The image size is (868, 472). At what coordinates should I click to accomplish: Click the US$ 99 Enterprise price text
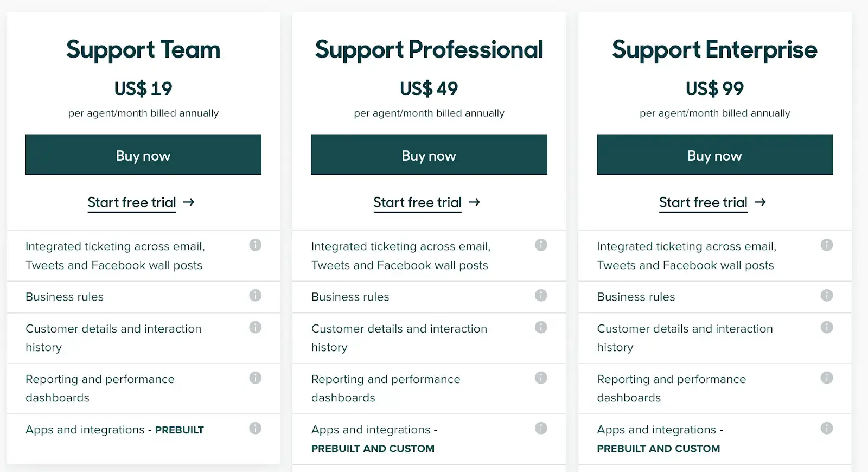coord(714,88)
